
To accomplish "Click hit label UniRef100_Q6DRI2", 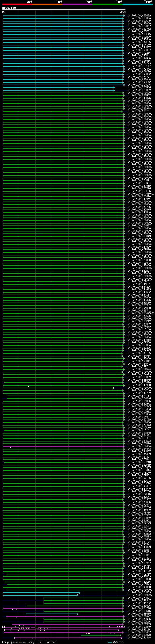I will coord(139,321).
